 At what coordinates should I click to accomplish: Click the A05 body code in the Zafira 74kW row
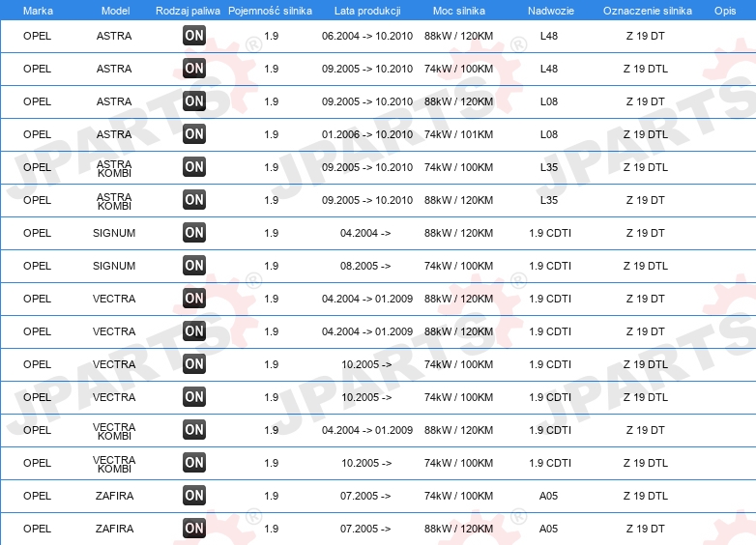coord(549,496)
